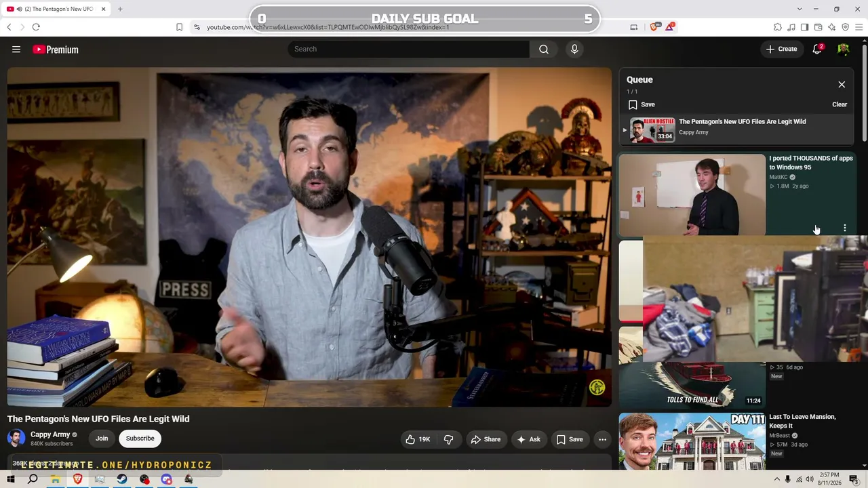Like the video with 19K likes

pyautogui.click(x=418, y=439)
